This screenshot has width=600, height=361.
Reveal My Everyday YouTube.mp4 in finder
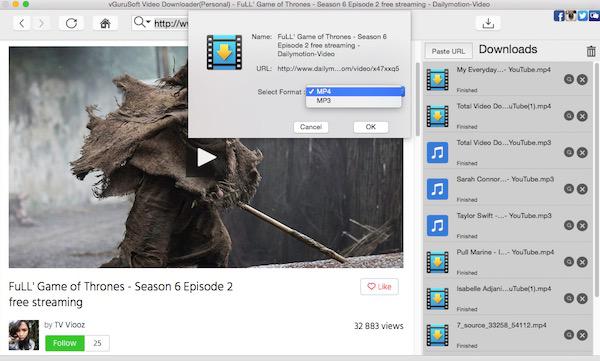pyautogui.click(x=569, y=79)
